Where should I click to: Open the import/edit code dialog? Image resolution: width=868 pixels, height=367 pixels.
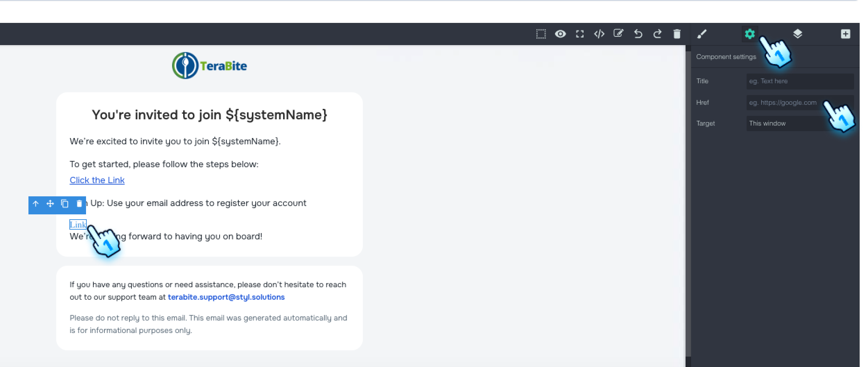click(x=619, y=34)
